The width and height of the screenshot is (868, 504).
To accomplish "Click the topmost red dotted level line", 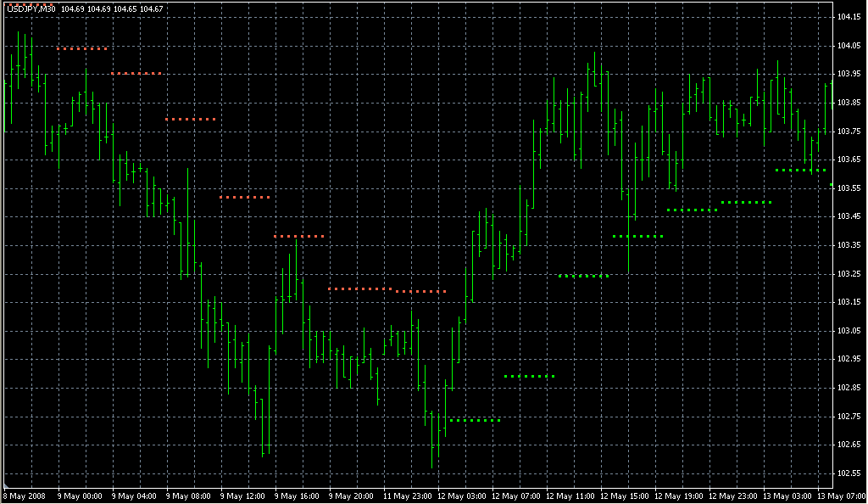I will [82, 49].
